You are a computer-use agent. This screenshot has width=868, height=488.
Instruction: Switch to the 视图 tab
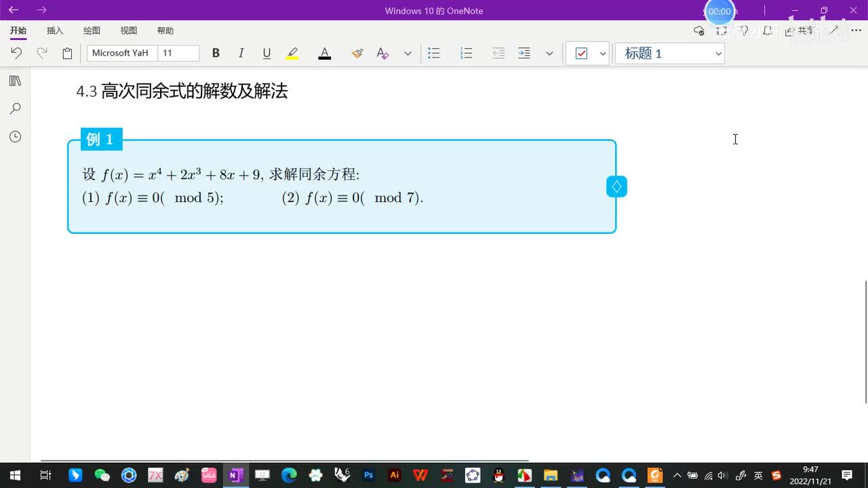129,30
